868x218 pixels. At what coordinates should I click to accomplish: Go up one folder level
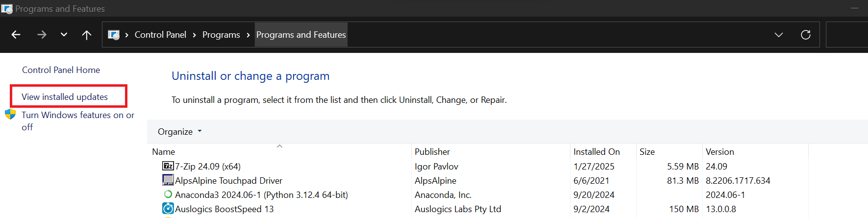[x=87, y=35]
